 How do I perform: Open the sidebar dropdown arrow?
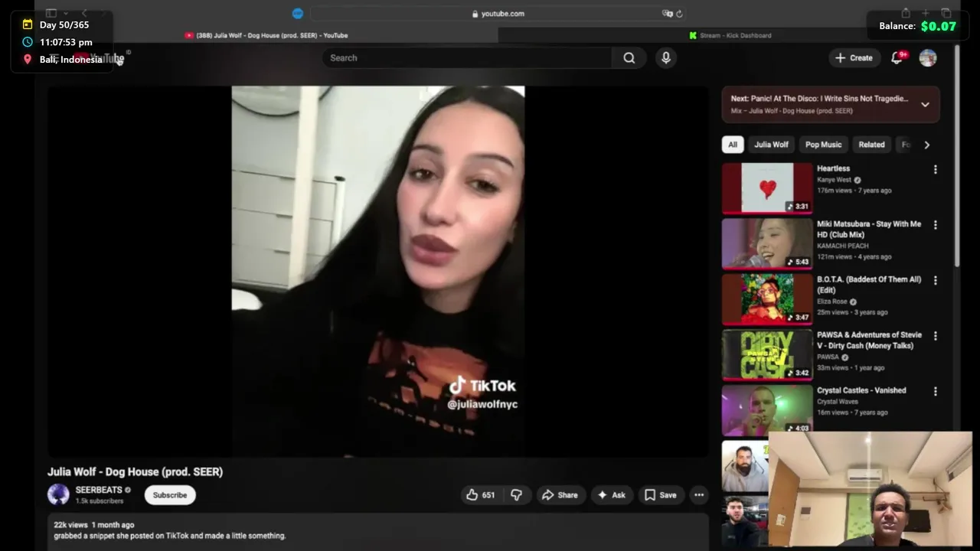66,13
